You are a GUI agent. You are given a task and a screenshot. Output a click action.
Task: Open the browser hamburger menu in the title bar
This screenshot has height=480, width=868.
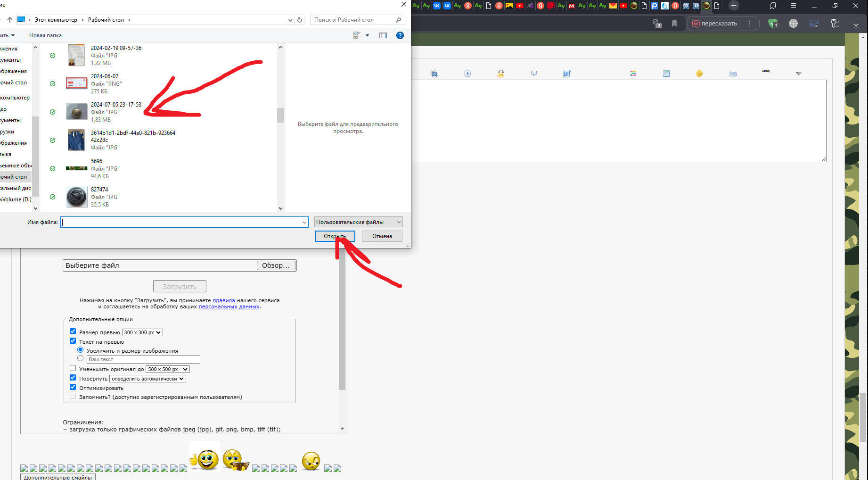point(794,6)
